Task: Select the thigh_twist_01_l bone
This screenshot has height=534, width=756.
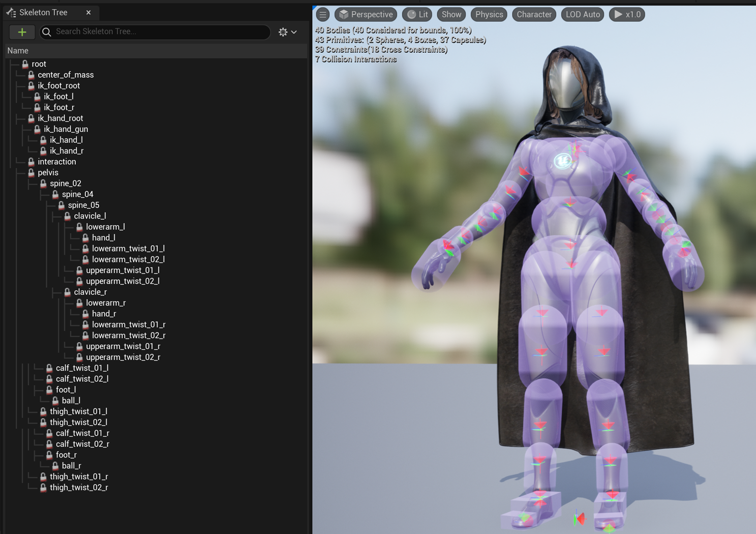Action: click(x=78, y=411)
